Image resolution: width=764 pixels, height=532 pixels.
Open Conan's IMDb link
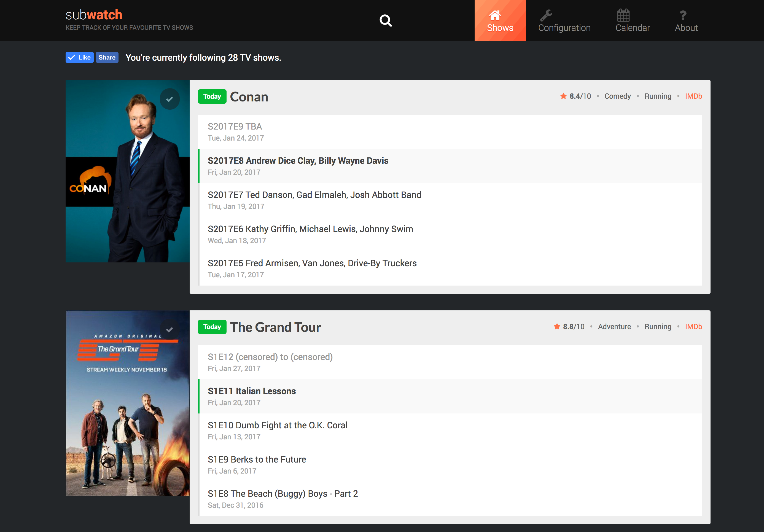coord(693,96)
